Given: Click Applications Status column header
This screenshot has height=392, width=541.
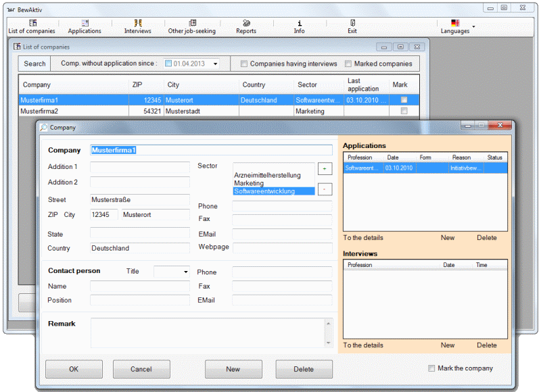Looking at the screenshot, I should (495, 157).
